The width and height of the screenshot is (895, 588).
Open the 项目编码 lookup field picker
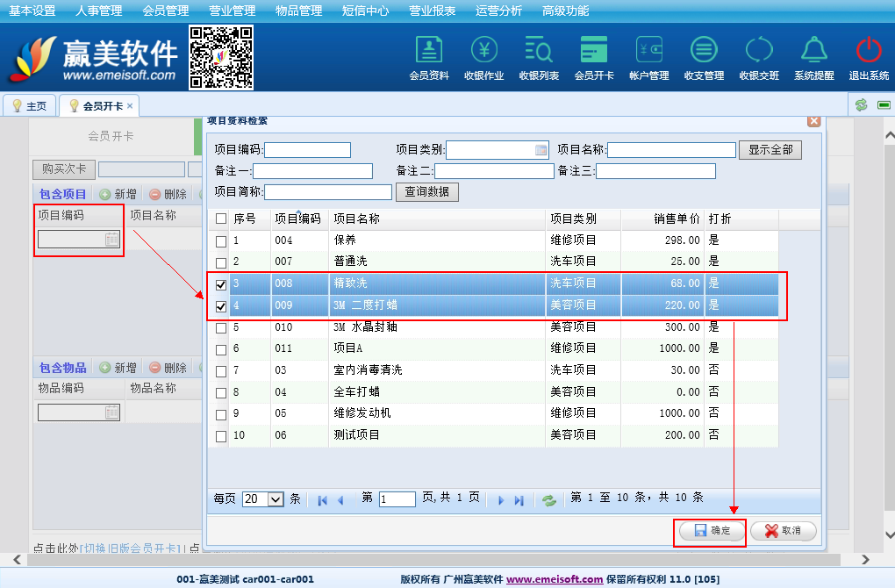point(111,240)
